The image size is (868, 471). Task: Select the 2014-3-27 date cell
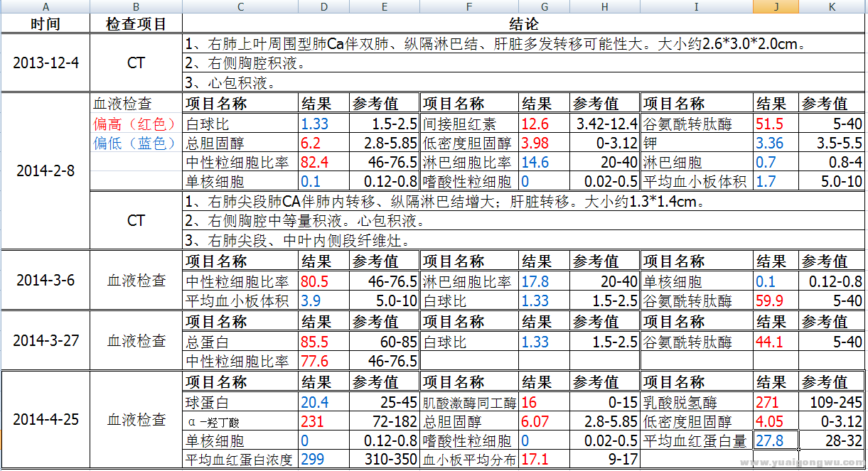coord(45,340)
